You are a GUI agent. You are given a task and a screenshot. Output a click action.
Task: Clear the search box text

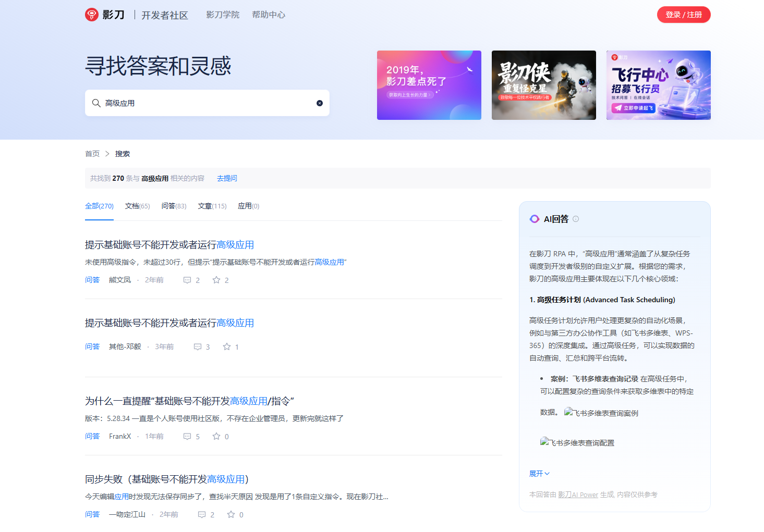click(x=320, y=103)
